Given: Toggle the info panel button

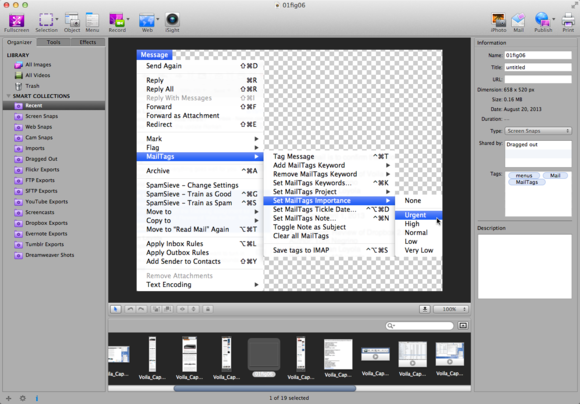Looking at the screenshot, I should pyautogui.click(x=37, y=398).
